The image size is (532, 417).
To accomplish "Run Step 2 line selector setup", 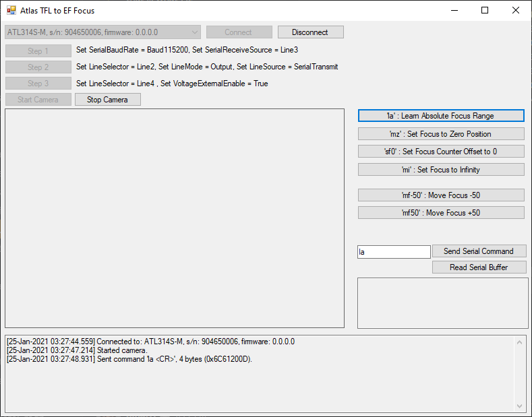I will [x=38, y=67].
